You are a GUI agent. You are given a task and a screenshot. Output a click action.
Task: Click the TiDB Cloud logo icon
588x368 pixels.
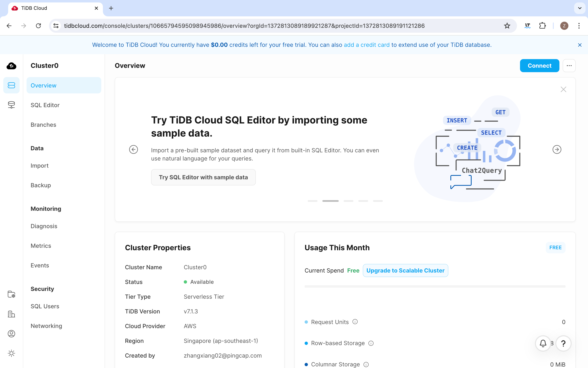(11, 66)
